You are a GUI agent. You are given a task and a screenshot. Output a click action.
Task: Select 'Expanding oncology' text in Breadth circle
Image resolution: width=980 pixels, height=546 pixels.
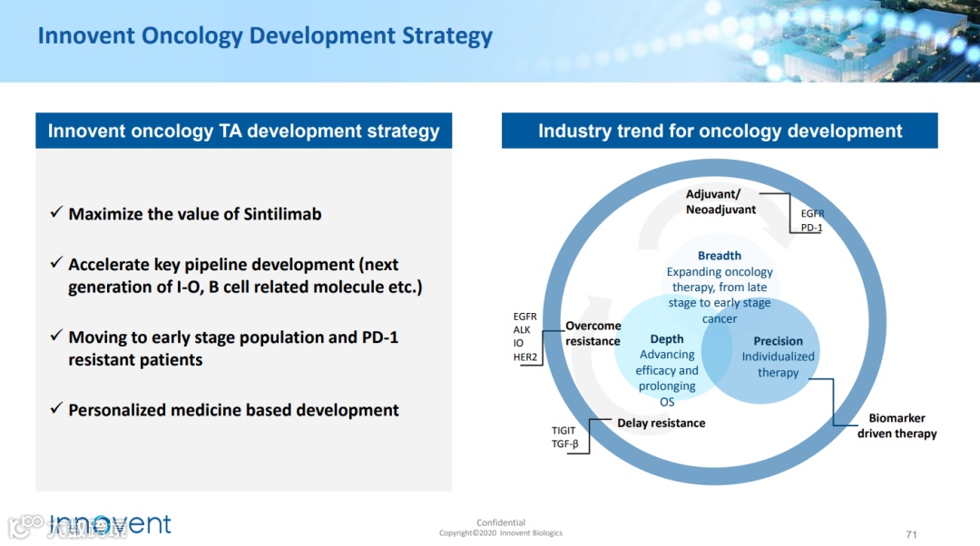pos(720,272)
